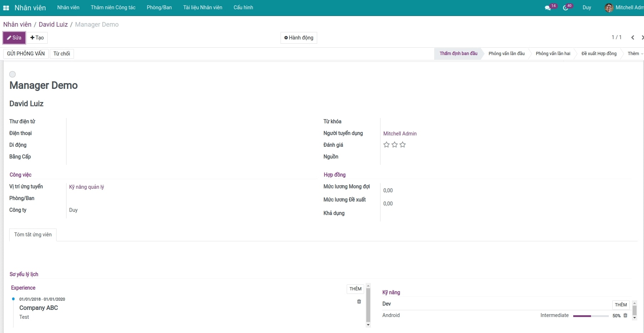Open the Phòng/Ban menu
Viewport: 644px width, 333px height.
pyautogui.click(x=159, y=7)
